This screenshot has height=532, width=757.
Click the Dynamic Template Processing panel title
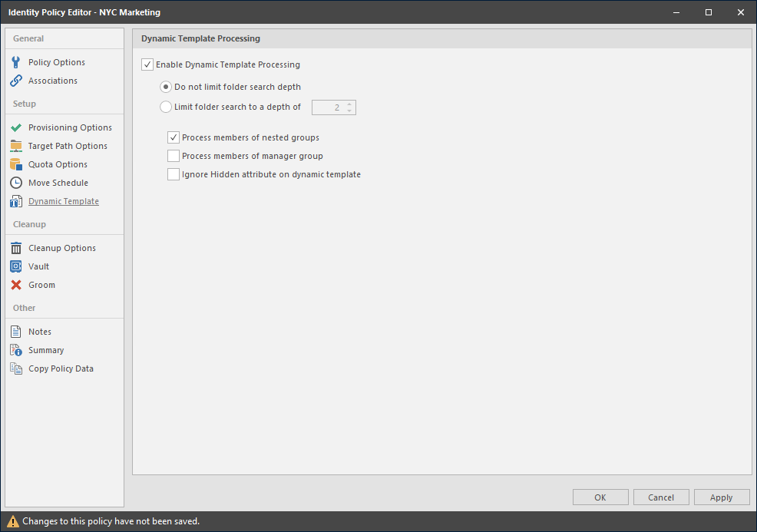(200, 38)
